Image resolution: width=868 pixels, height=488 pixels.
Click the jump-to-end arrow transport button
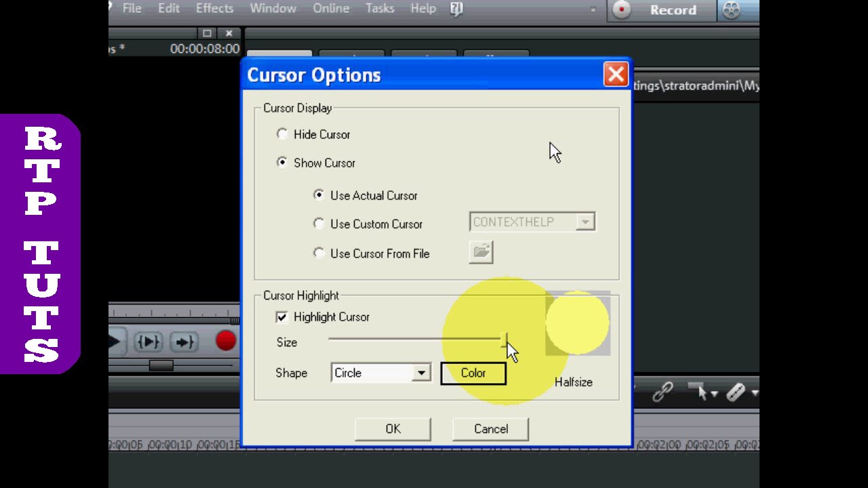tap(184, 342)
